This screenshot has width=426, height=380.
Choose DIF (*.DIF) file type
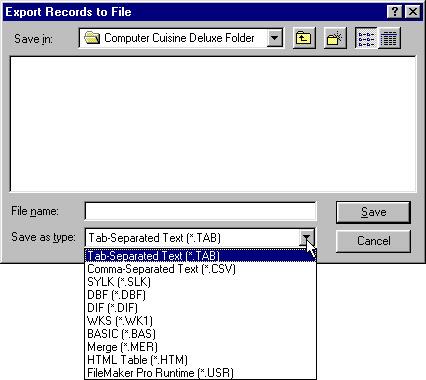(x=200, y=308)
